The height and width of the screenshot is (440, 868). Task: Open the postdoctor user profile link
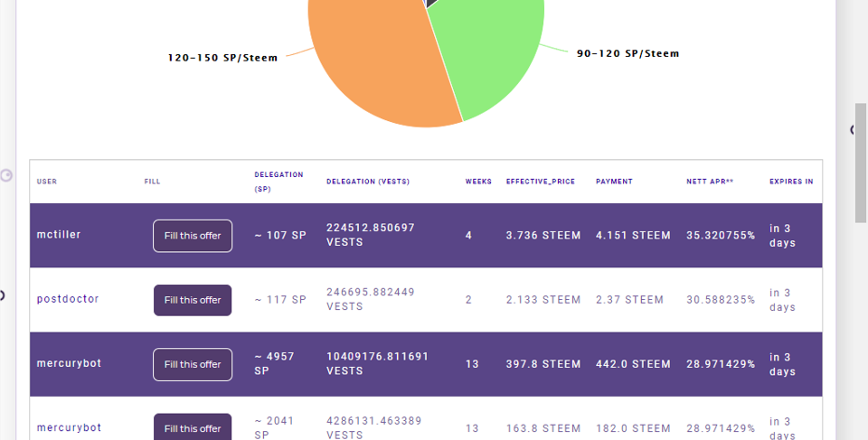tap(68, 299)
